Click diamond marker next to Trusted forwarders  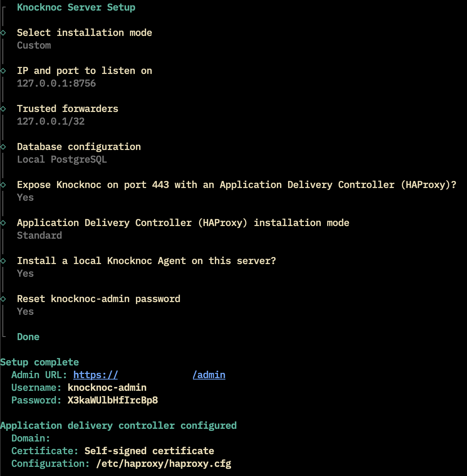3,109
